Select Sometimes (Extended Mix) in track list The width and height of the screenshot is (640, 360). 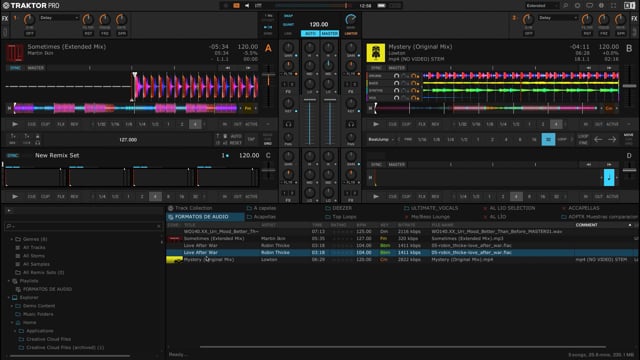coord(402,238)
